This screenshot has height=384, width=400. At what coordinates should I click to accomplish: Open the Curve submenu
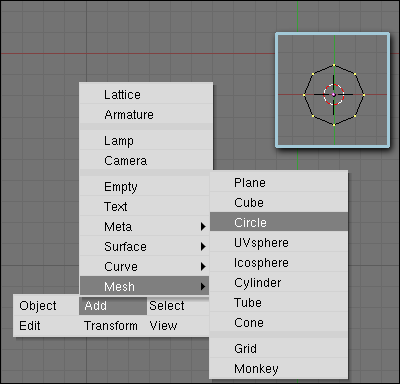pyautogui.click(x=145, y=267)
